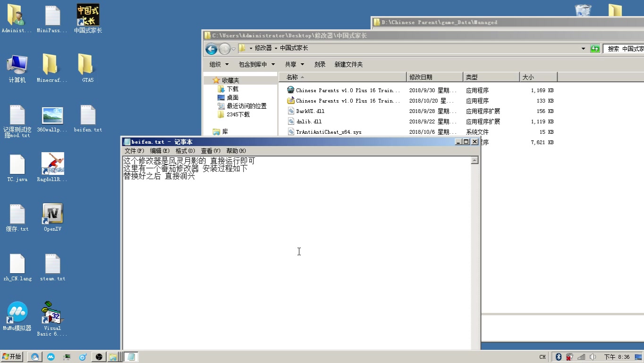This screenshot has height=363, width=644.
Task: Open the zh_CN.lang file
Action: [17, 268]
